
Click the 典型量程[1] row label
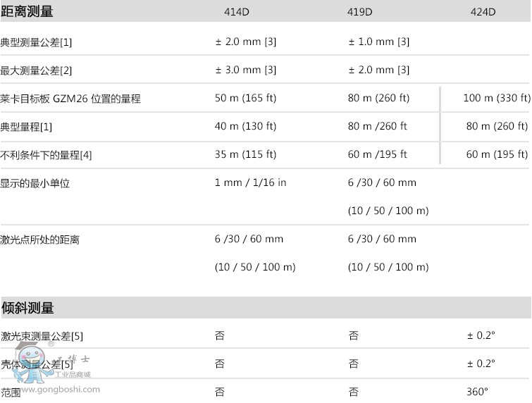[x=27, y=127]
